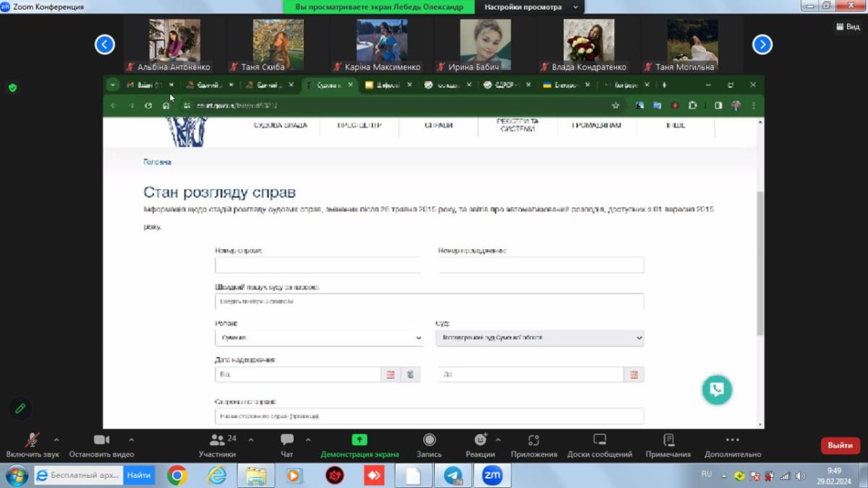868x488 pixels.
Task: Open the Реакции reactions menu
Action: (480, 445)
